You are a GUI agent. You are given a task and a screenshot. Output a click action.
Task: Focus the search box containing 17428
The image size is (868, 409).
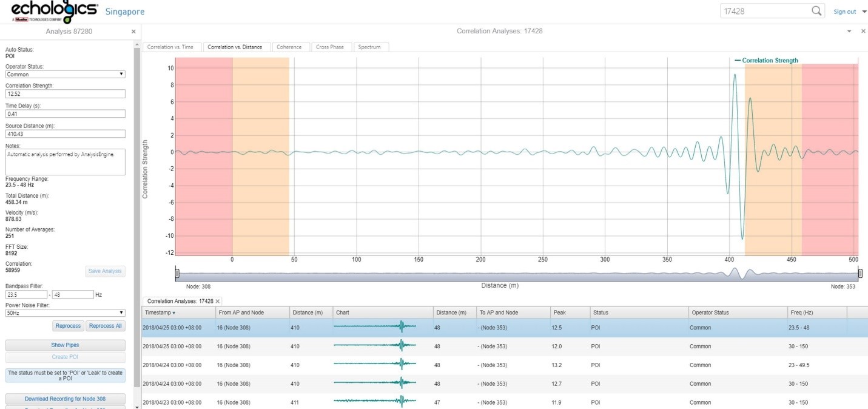pos(765,11)
